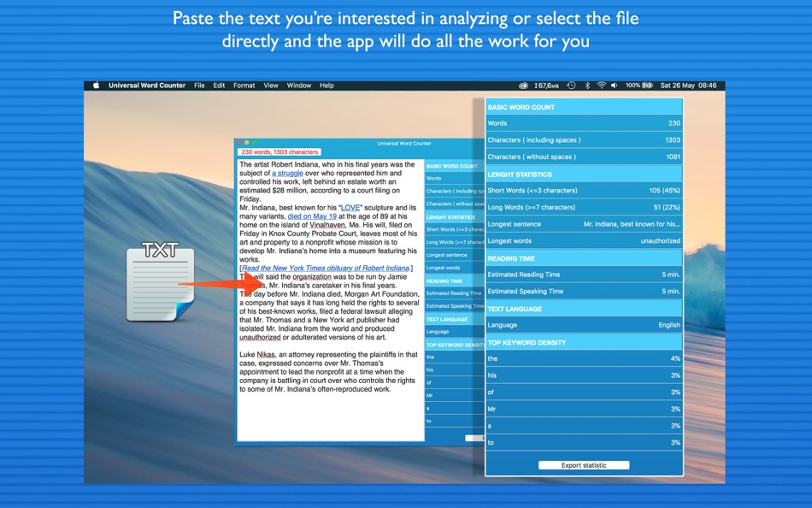Select the TXT file icon on the desktop

coord(161,281)
